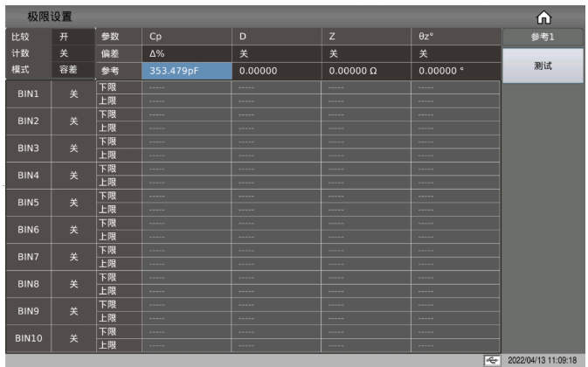This screenshot has height=367, width=588.
Task: Click the BIN1 label
Action: tap(29, 94)
